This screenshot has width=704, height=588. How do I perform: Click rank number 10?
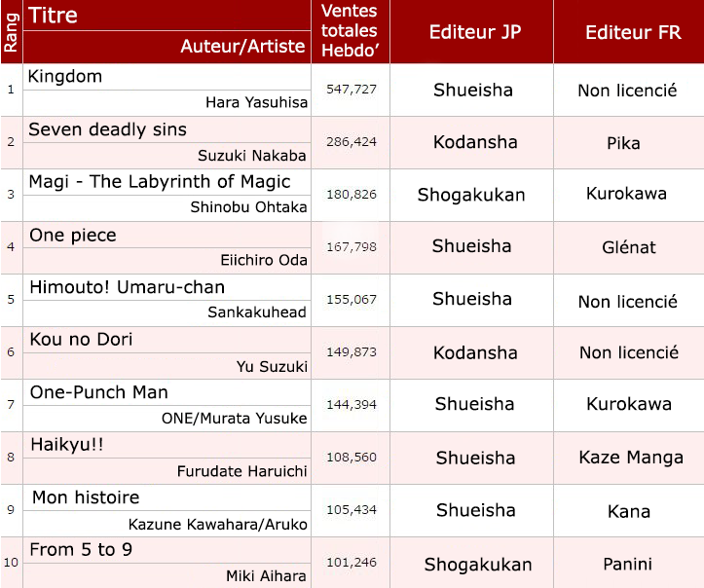pyautogui.click(x=11, y=562)
